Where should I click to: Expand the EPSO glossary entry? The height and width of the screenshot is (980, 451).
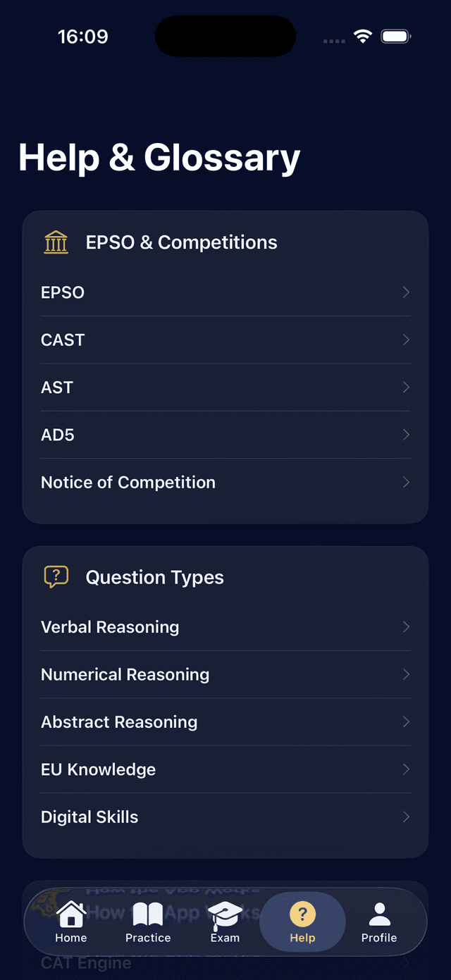point(225,292)
